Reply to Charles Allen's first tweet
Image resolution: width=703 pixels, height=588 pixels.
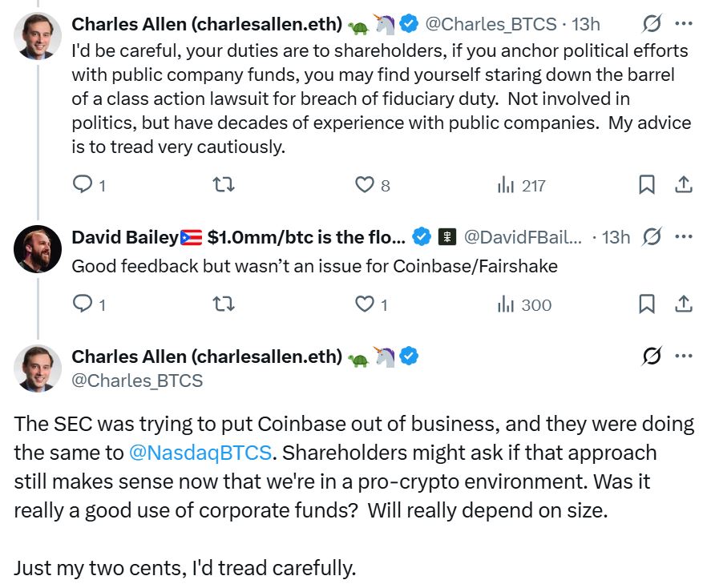pos(83,185)
